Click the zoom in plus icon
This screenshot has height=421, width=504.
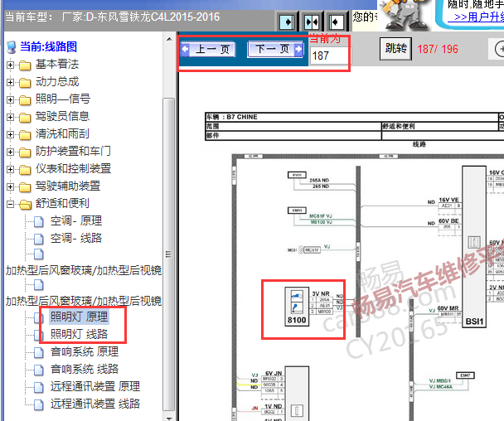coord(499,49)
